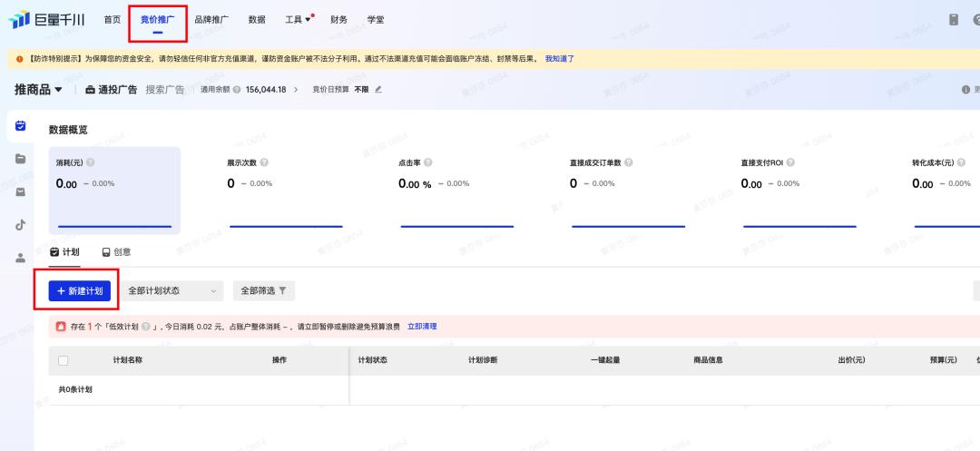Viewport: 980px width, 451px height.
Task: Open the Douyin note icon in sidebar
Action: (x=21, y=225)
